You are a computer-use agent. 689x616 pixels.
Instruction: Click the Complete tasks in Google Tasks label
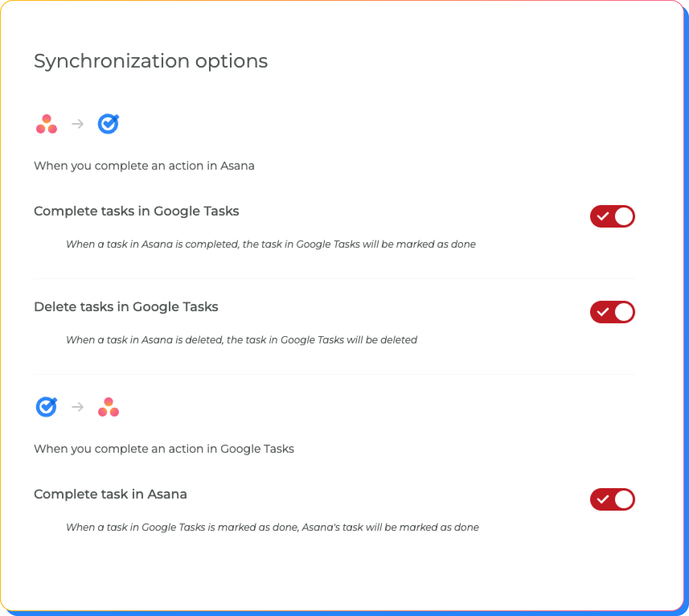tap(136, 211)
